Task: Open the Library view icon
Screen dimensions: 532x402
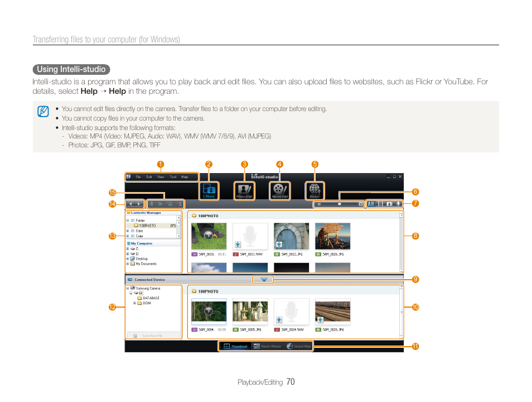Action: coord(209,190)
